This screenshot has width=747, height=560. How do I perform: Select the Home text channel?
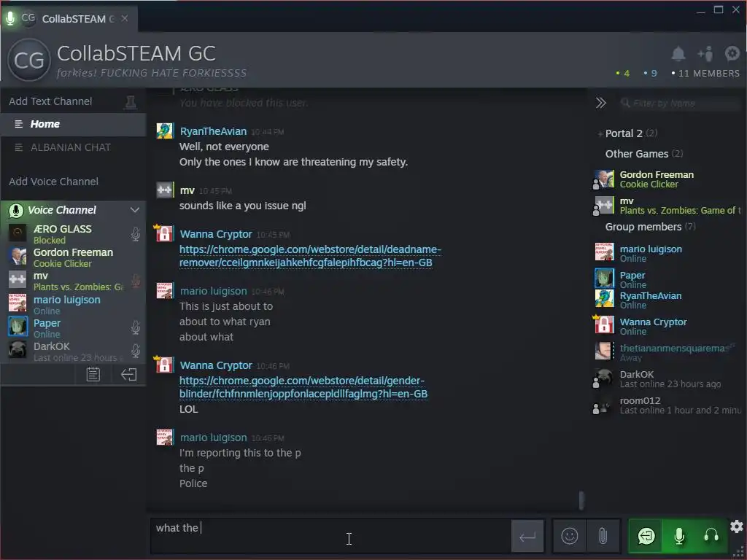73,124
